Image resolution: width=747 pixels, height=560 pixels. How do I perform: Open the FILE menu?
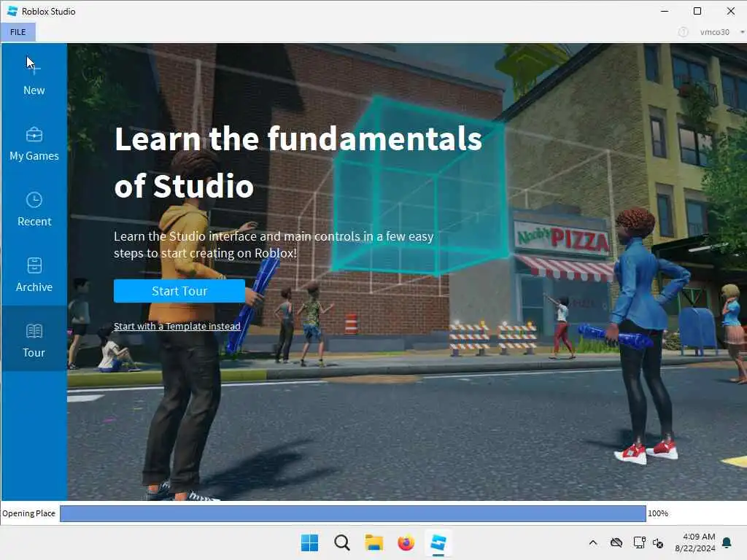pyautogui.click(x=18, y=32)
